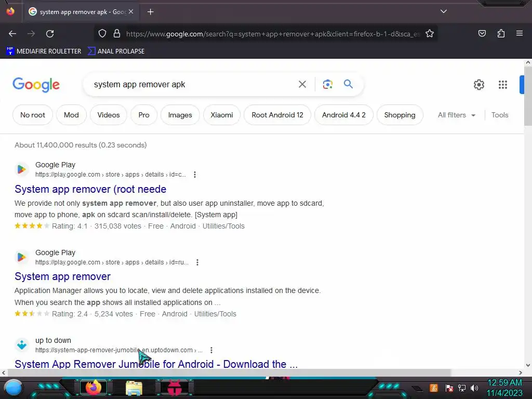Click the vertical scrollbar down arrow
The height and width of the screenshot is (399, 532).
[528, 365]
